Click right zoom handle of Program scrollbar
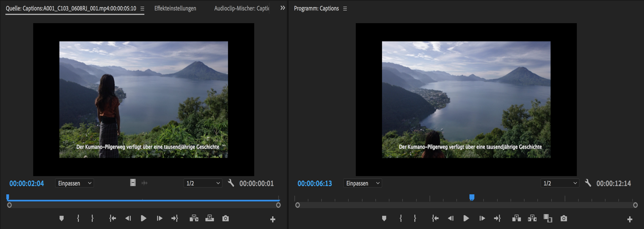 click(635, 205)
